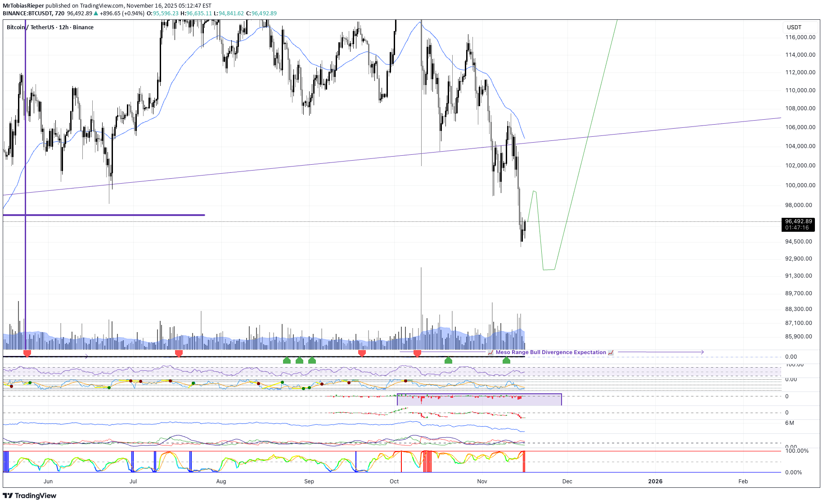Image resolution: width=823 pixels, height=504 pixels.
Task: Select the green up-triangle change indicator in header
Action: click(x=94, y=13)
